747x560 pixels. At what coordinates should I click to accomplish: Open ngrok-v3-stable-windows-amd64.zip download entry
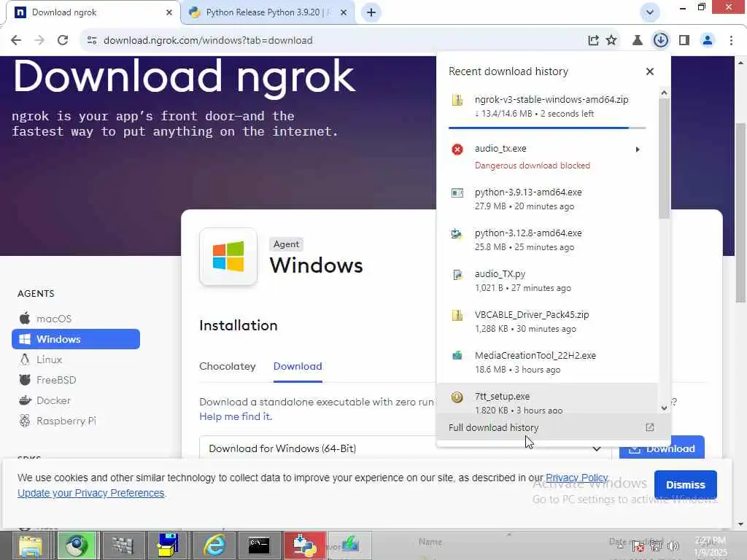click(547, 106)
